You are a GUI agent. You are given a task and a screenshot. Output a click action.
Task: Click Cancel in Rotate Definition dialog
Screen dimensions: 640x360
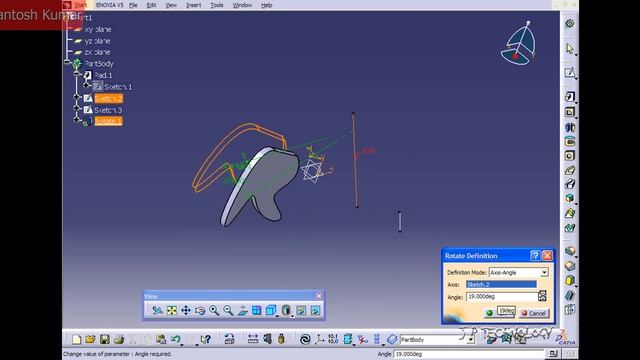(x=534, y=313)
